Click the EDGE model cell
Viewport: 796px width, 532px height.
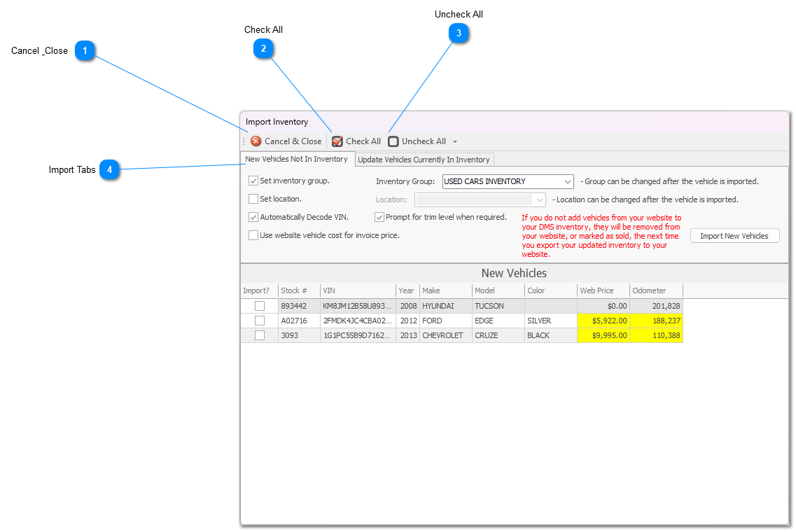click(x=498, y=321)
